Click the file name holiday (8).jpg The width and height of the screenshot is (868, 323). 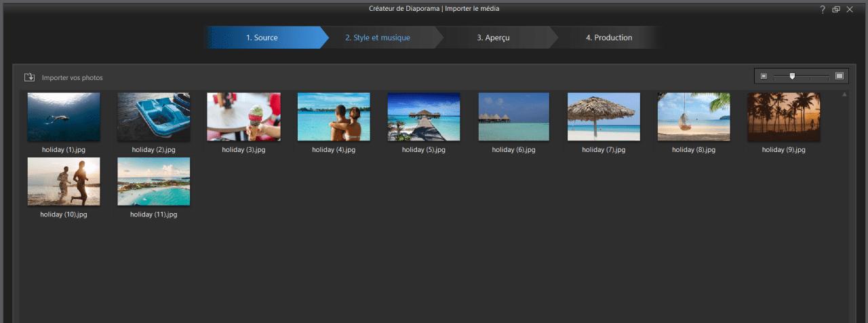(x=694, y=150)
